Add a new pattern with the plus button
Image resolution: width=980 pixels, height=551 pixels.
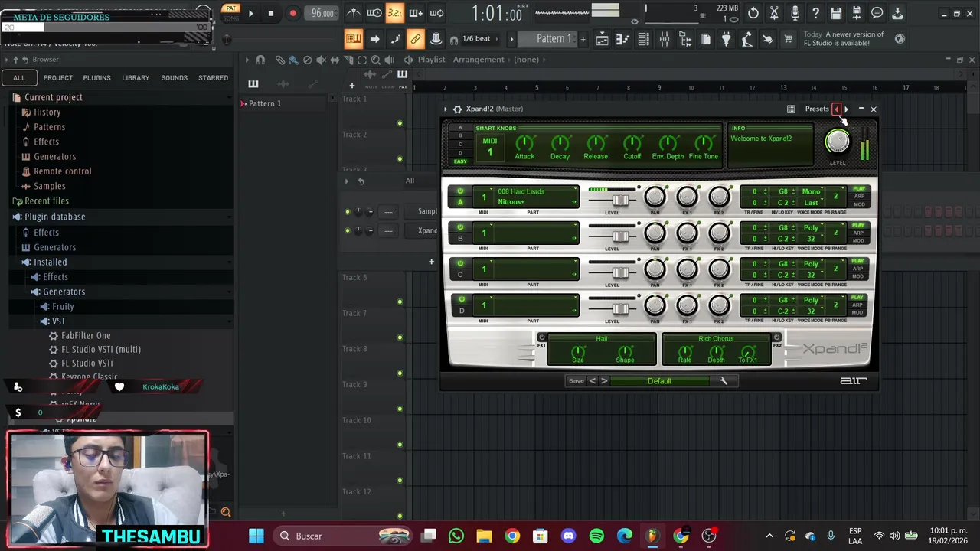pos(583,39)
